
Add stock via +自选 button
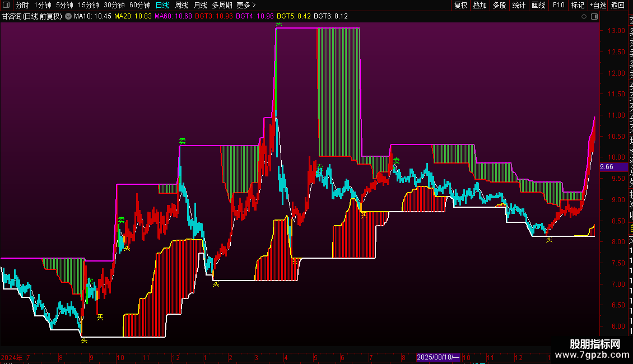[x=598, y=5]
